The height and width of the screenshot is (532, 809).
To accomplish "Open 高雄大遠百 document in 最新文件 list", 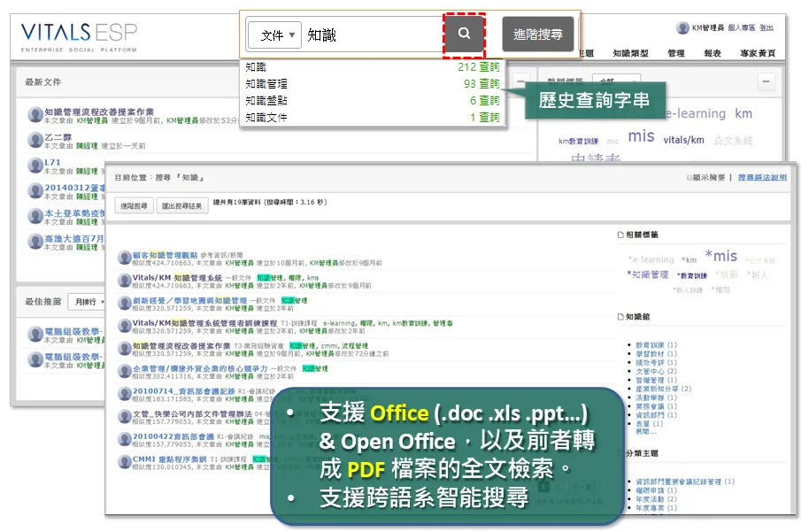I will coord(74,238).
